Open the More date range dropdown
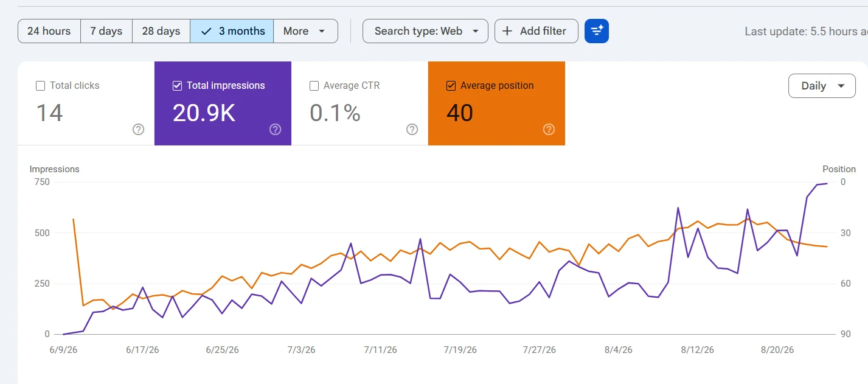 (x=305, y=31)
